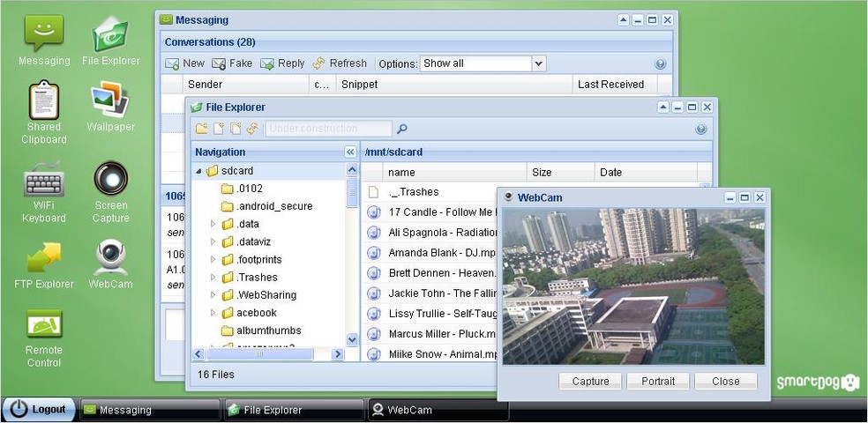
Task: Click the new folder icon in File Explorer
Action: pyautogui.click(x=201, y=129)
